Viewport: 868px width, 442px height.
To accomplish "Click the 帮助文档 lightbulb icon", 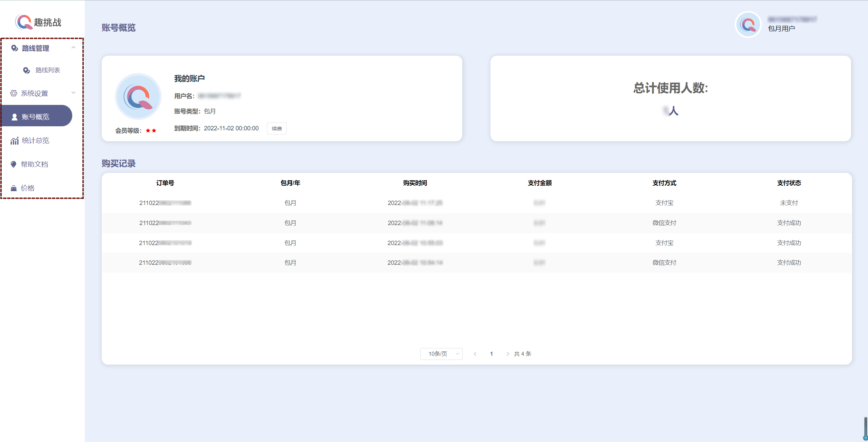I will click(14, 164).
